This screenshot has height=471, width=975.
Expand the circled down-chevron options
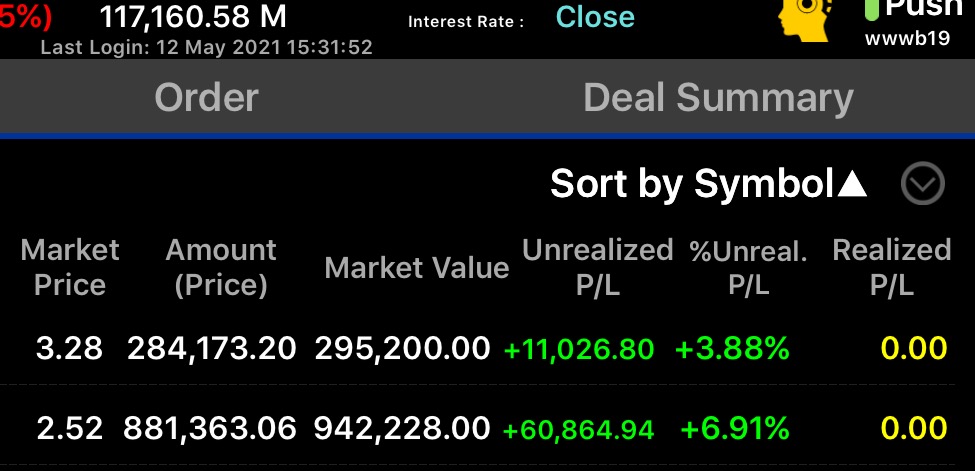pyautogui.click(x=922, y=185)
